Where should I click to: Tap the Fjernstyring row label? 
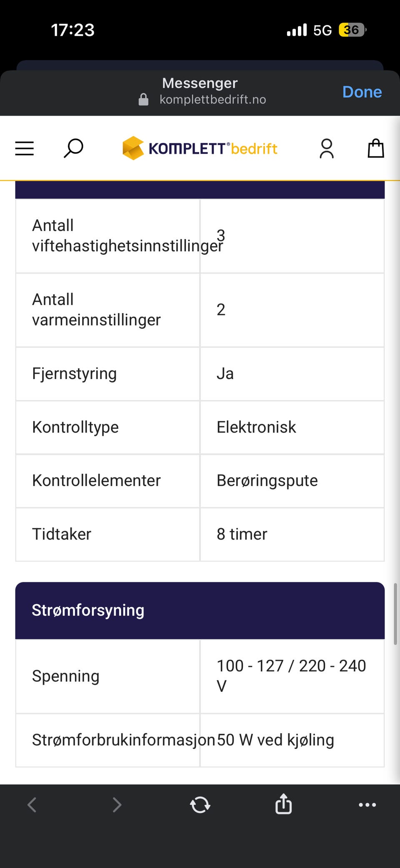coord(75,373)
